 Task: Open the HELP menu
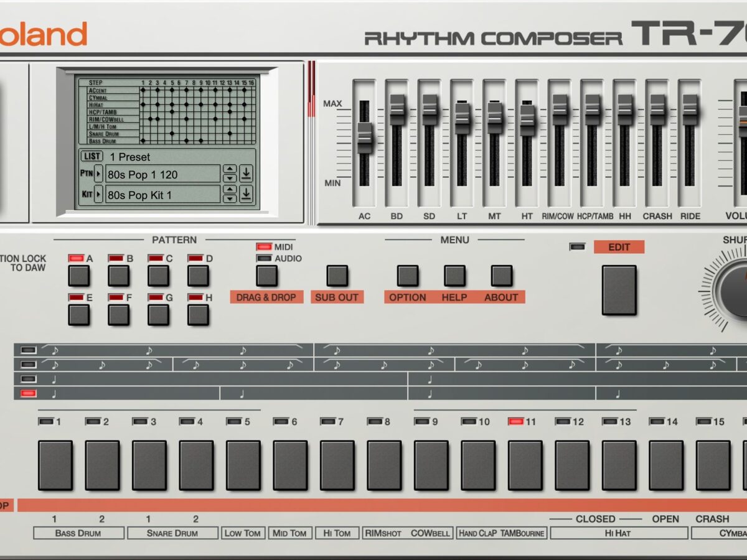tap(454, 276)
